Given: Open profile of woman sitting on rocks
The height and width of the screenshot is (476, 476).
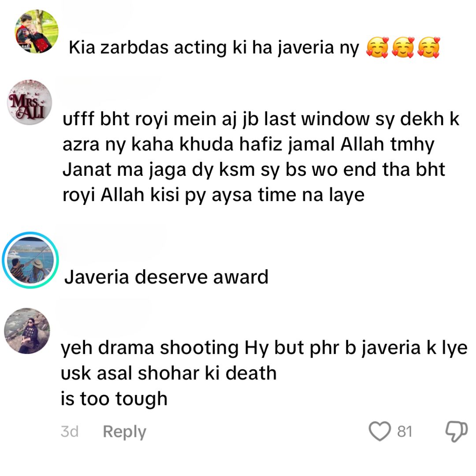Looking at the screenshot, I should click(27, 331).
